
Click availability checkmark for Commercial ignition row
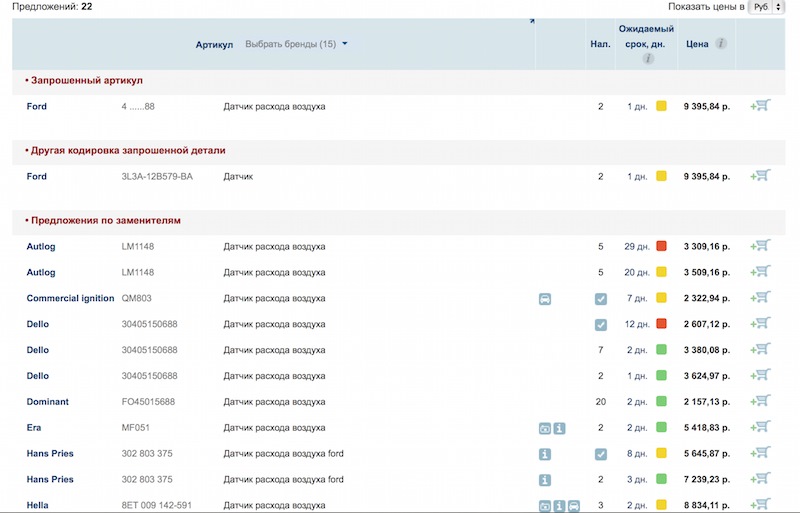[x=601, y=299]
